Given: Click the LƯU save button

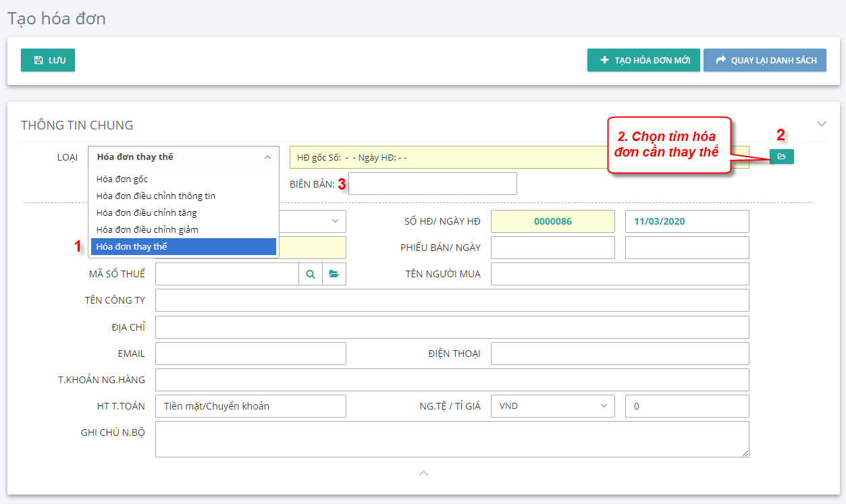Looking at the screenshot, I should (48, 60).
